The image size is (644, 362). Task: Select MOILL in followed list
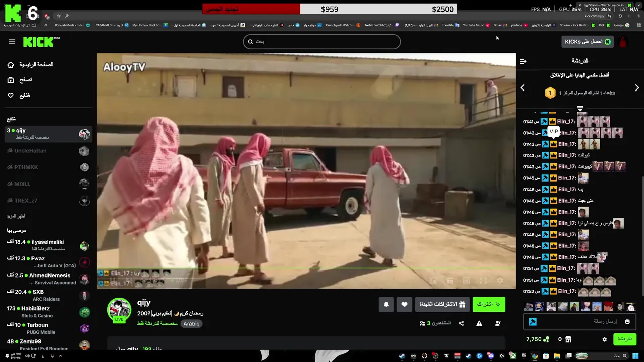[48, 184]
